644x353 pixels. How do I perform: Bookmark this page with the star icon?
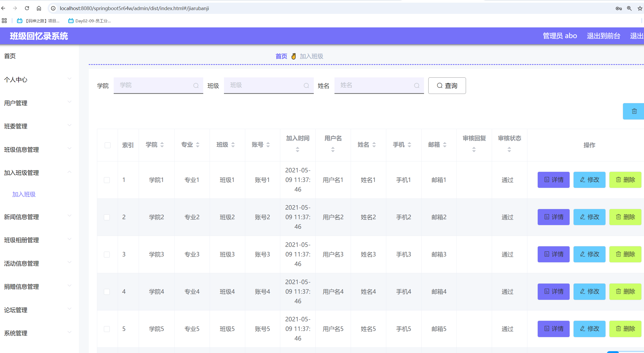point(640,8)
